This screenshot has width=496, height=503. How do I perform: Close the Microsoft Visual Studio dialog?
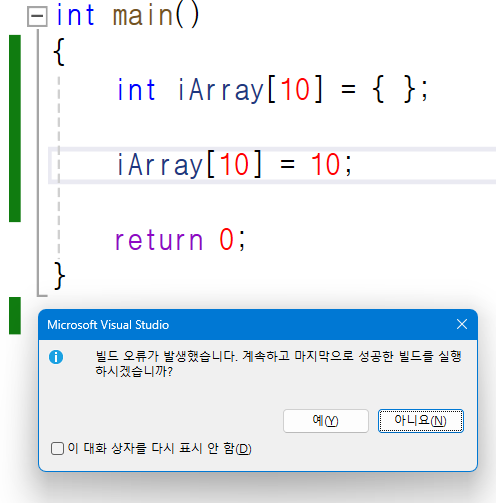(x=462, y=324)
